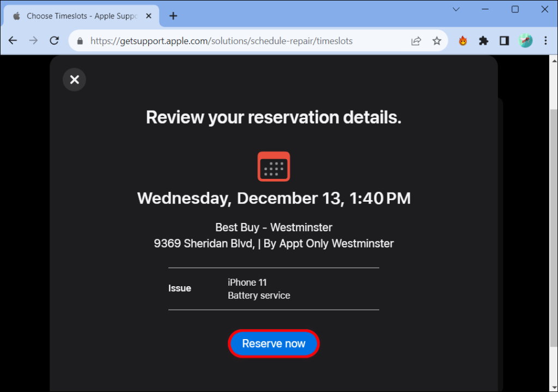The image size is (558, 392).
Task: Click the forward navigation arrow
Action: 33,40
